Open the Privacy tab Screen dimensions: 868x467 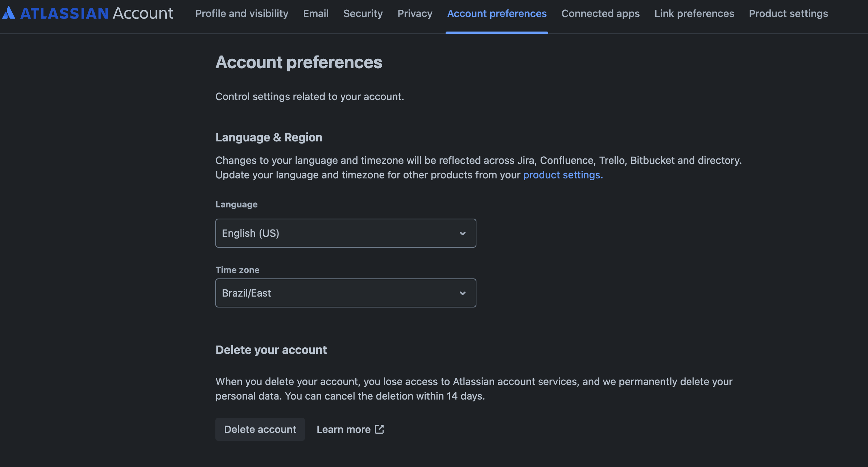415,14
